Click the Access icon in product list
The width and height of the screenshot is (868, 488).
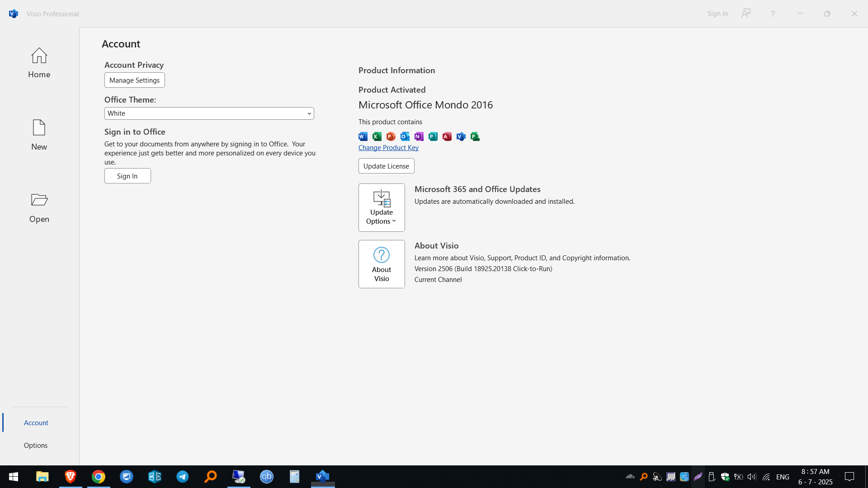click(447, 136)
